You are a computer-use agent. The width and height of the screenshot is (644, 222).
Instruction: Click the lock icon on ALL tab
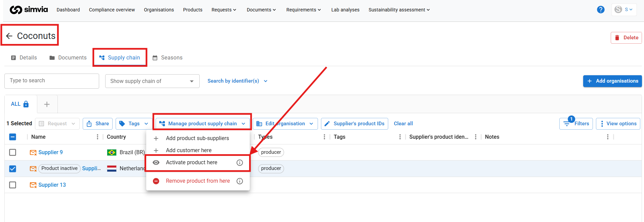tap(26, 104)
